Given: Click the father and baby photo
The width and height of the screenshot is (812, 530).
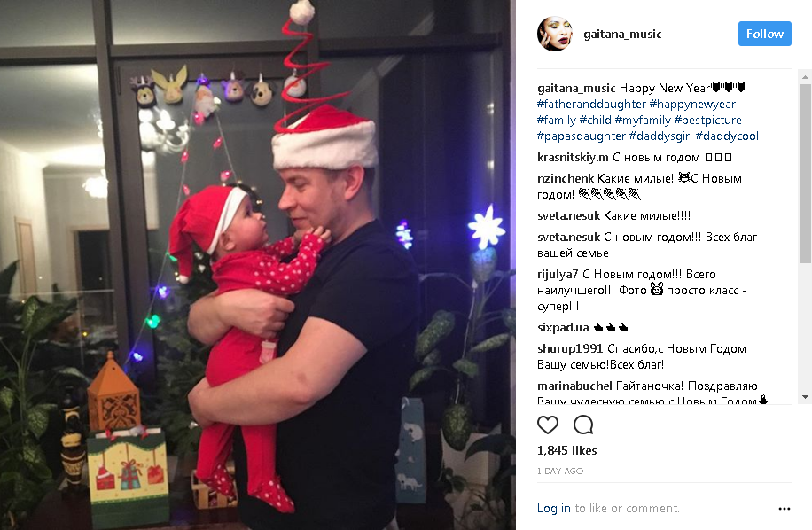Looking at the screenshot, I should (x=258, y=265).
